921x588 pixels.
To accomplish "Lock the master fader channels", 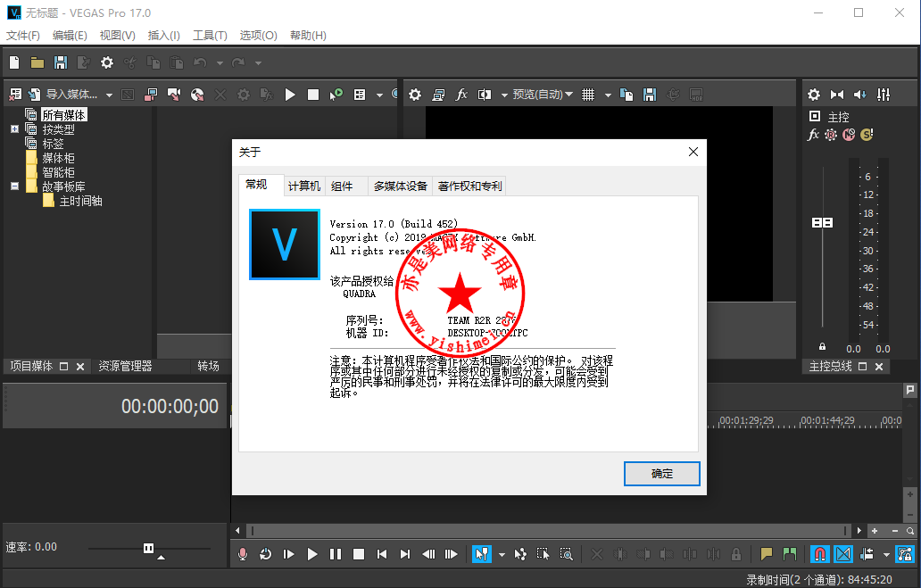I will [822, 346].
